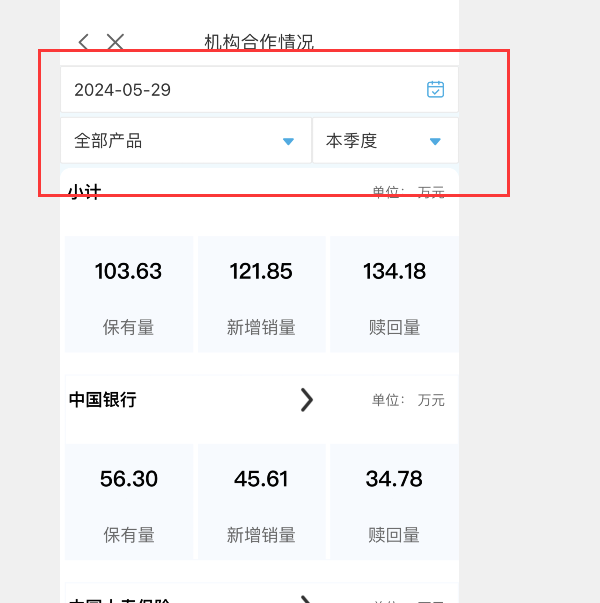This screenshot has height=603, width=600.
Task: Click the 小计 保有量 value 103.63
Action: [x=128, y=271]
